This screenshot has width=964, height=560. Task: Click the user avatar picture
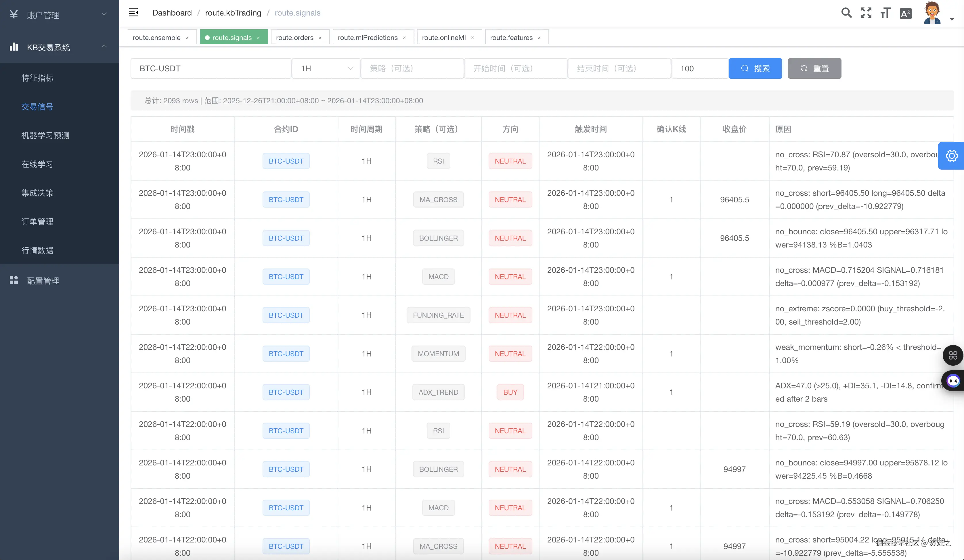click(932, 13)
